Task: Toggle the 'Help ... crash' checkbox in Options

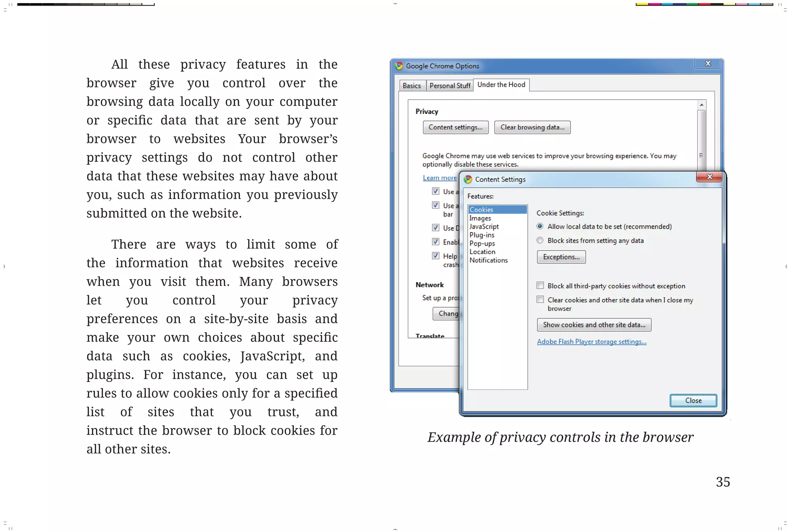Action: [436, 256]
